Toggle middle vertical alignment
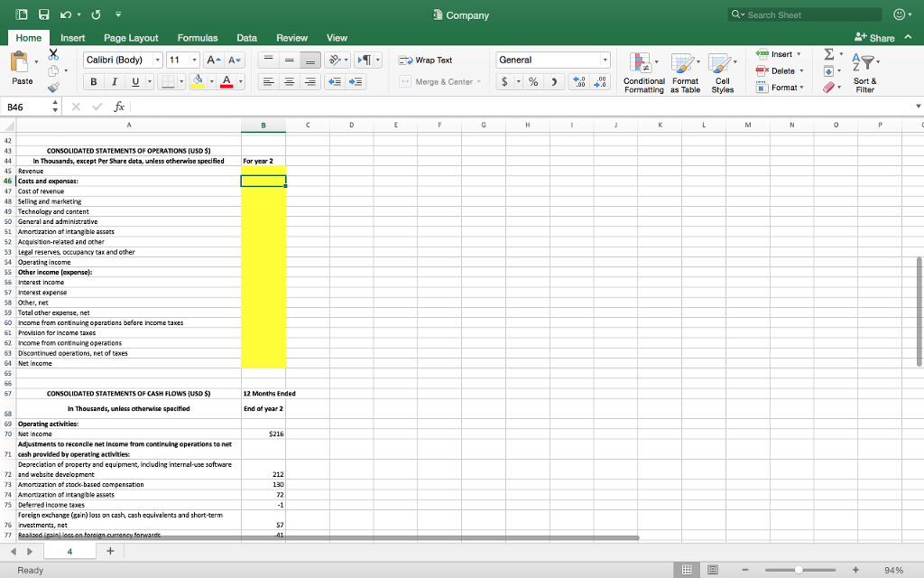This screenshot has width=924, height=578. click(x=290, y=60)
